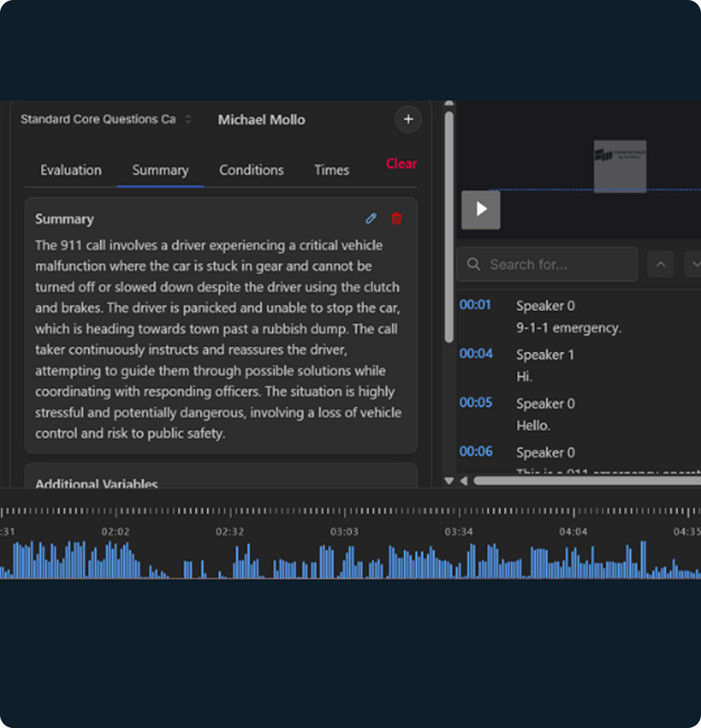The height and width of the screenshot is (728, 701).
Task: Jump to next search match with down chevron
Action: [x=695, y=264]
